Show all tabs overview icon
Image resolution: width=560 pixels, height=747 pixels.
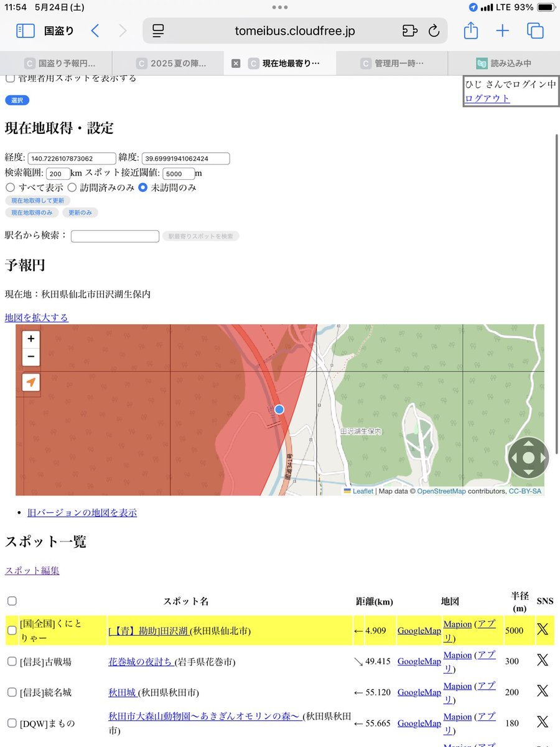(535, 31)
